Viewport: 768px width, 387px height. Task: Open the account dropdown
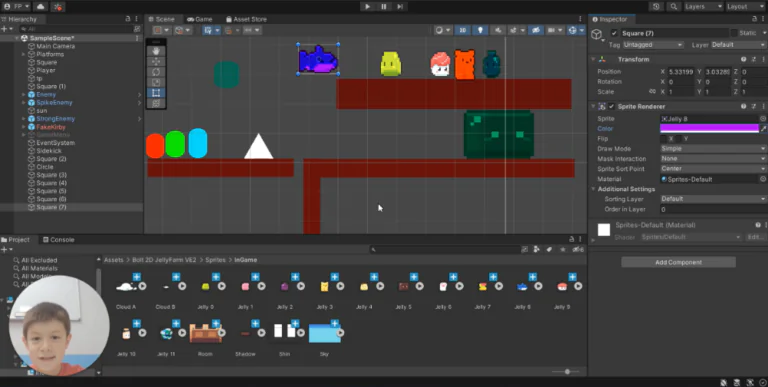[17, 6]
